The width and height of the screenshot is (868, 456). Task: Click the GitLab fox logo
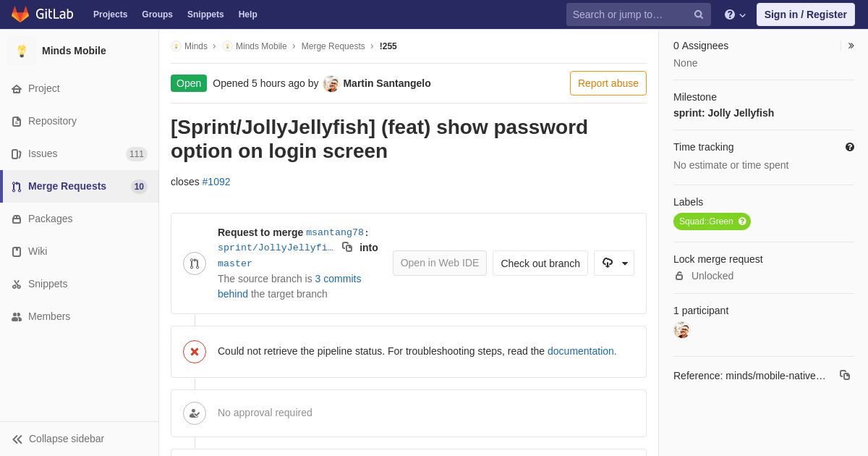pyautogui.click(x=20, y=14)
